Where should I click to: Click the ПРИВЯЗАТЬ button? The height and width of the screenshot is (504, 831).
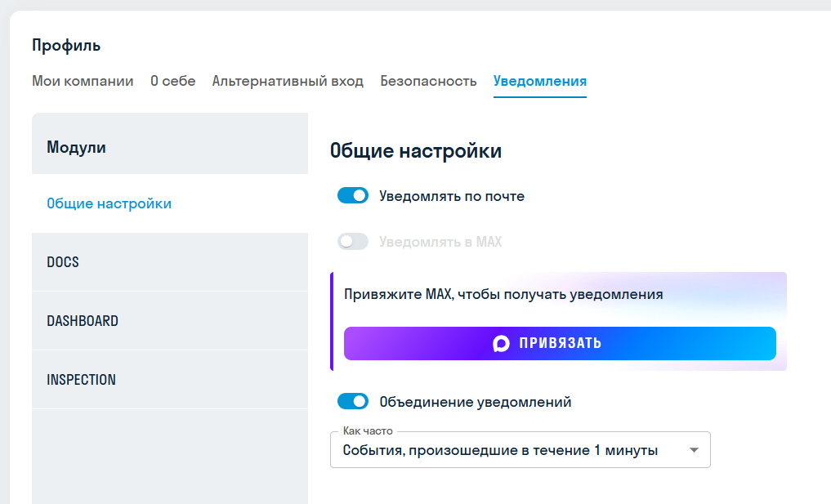(560, 343)
